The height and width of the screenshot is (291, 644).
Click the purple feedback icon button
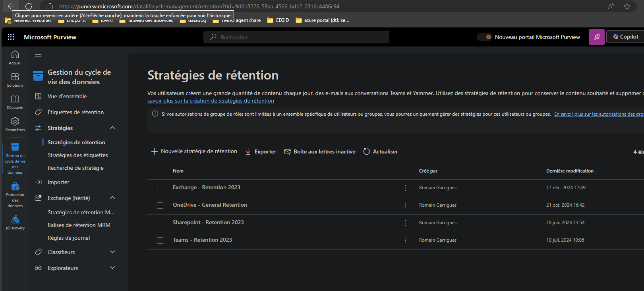coord(597,37)
